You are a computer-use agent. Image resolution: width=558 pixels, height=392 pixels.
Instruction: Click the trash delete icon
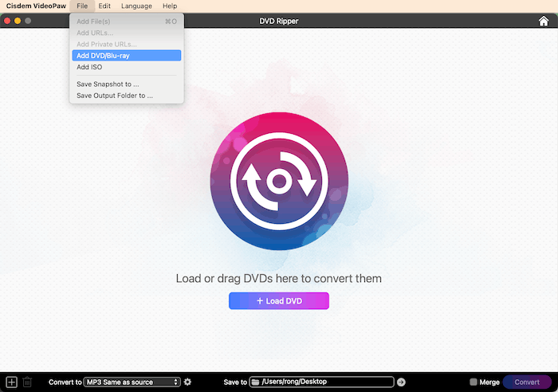coord(27,382)
